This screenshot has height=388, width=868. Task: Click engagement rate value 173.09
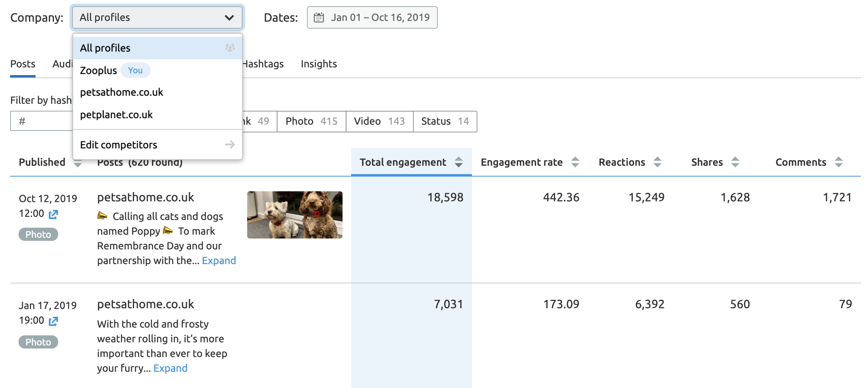pos(561,304)
